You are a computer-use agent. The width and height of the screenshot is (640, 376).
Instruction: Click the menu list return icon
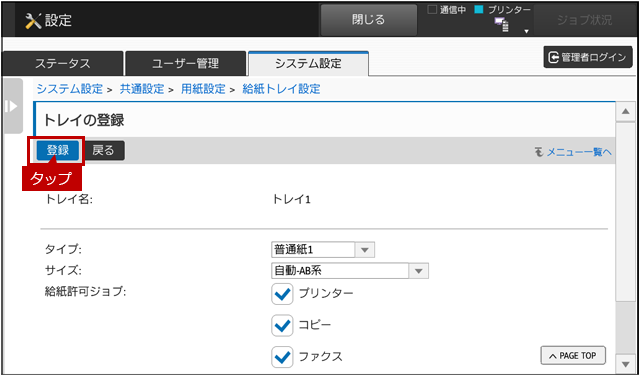coord(539,152)
